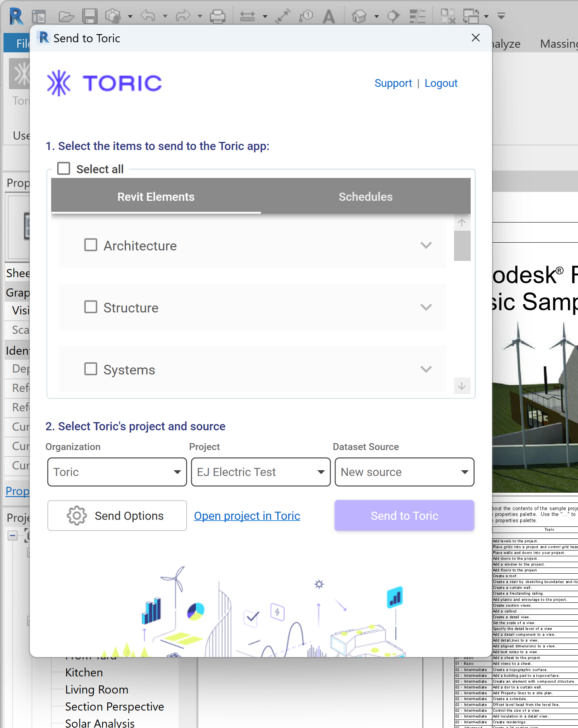Click the gear icon in Send Options
This screenshot has height=728, width=578.
(x=77, y=516)
